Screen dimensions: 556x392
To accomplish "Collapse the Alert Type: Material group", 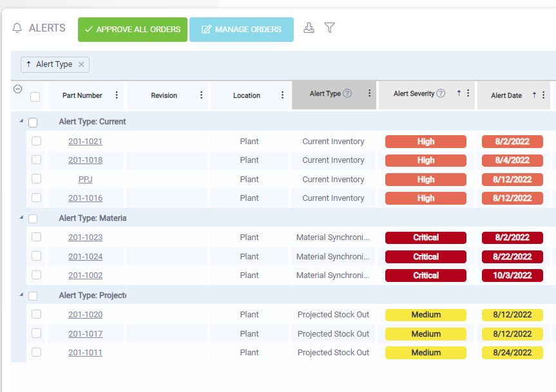I will tap(21, 218).
